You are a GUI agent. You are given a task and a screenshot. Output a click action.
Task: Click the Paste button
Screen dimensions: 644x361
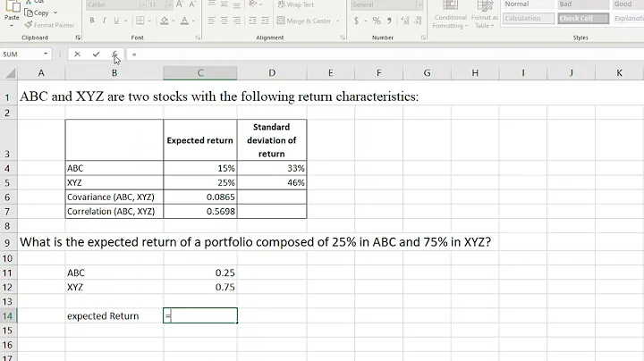coord(12,12)
